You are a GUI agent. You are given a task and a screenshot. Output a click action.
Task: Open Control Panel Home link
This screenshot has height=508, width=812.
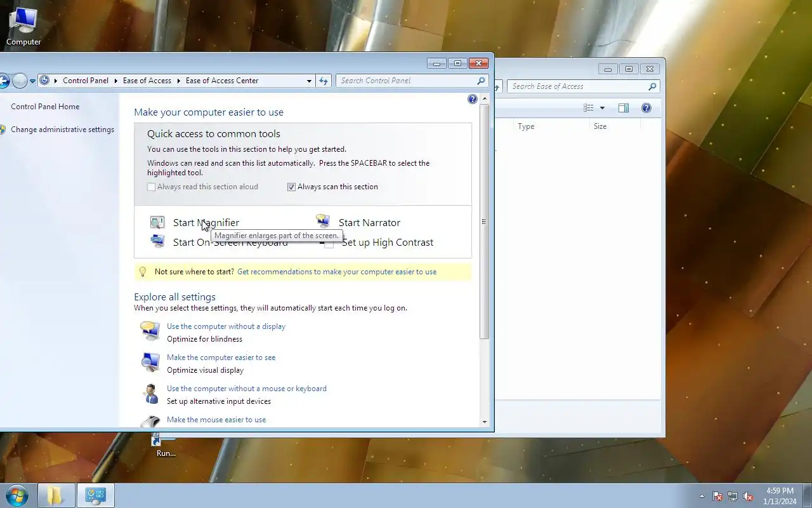(x=45, y=107)
